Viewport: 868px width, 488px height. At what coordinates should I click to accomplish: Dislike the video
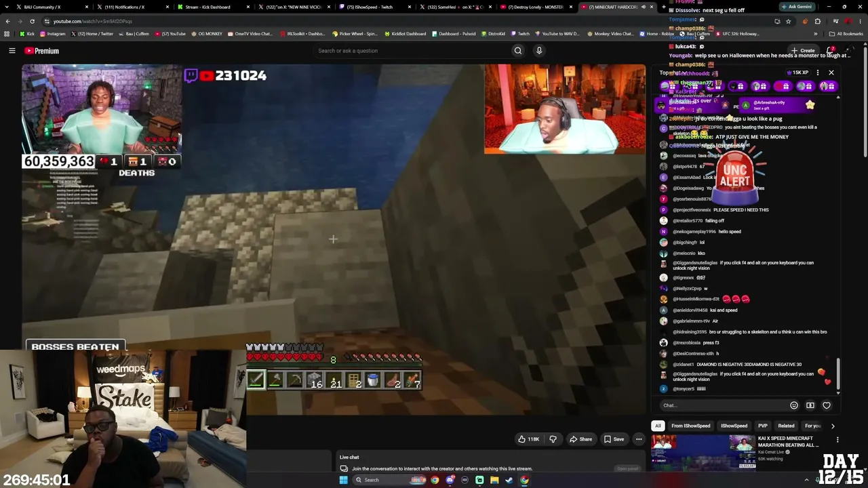tap(553, 439)
